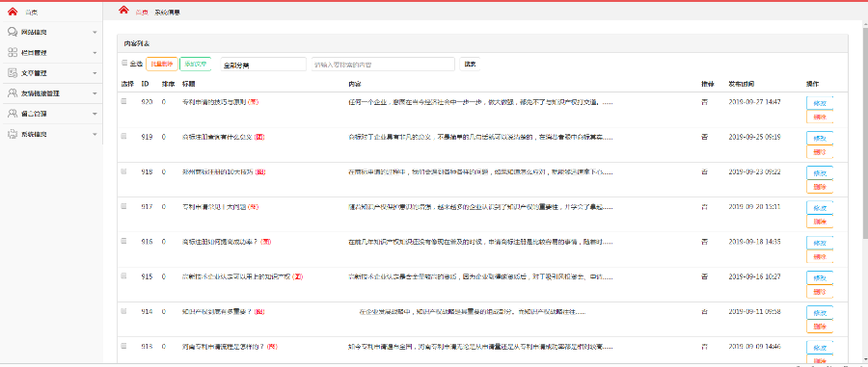Click the 内容列表 panel title
The height and width of the screenshot is (367, 868).
tap(136, 43)
